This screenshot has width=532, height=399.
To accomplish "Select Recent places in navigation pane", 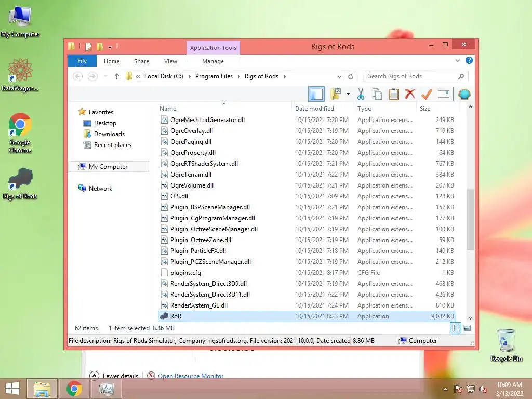I will click(x=112, y=144).
